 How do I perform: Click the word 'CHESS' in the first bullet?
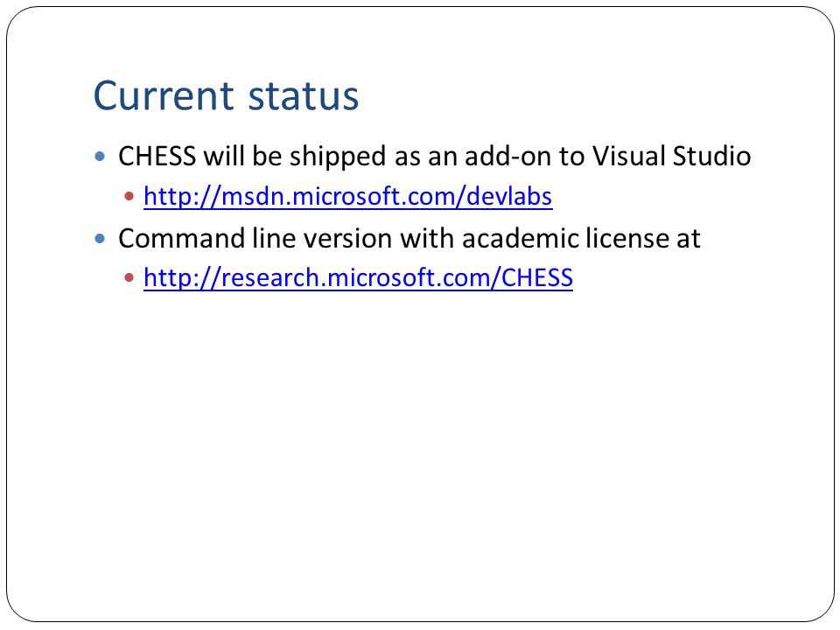pos(157,157)
